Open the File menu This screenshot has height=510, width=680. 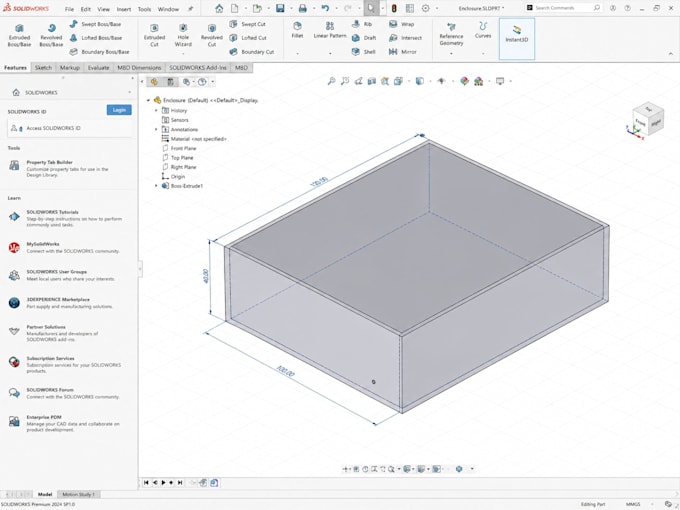click(x=69, y=9)
